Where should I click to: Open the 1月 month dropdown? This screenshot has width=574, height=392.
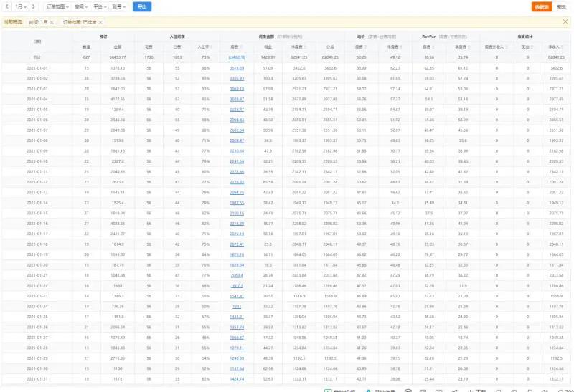(21, 6)
